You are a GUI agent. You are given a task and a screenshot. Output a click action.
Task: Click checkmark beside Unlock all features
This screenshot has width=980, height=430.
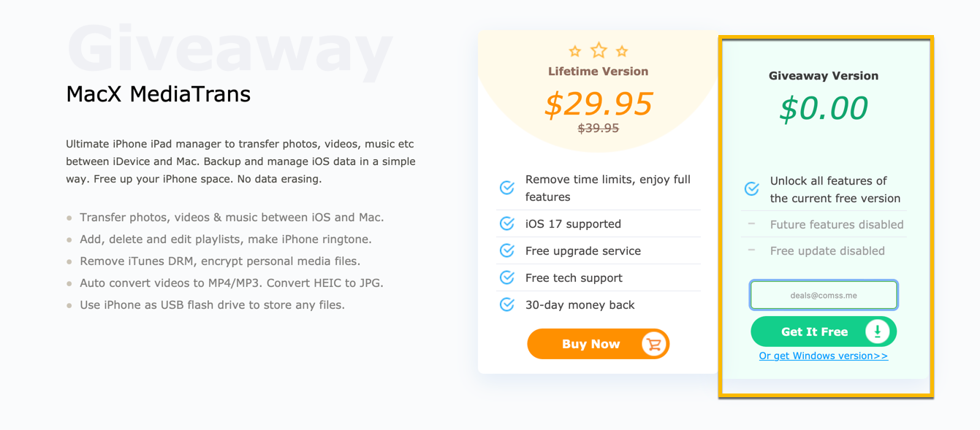[x=751, y=189]
